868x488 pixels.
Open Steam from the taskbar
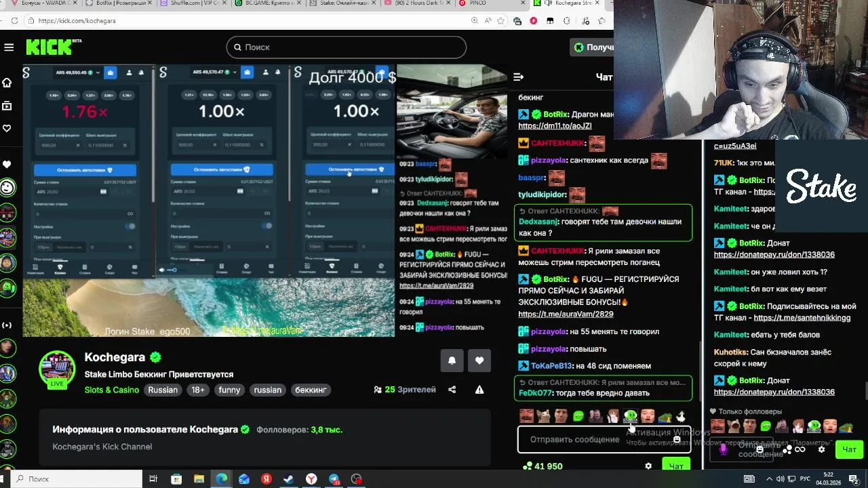(x=289, y=479)
